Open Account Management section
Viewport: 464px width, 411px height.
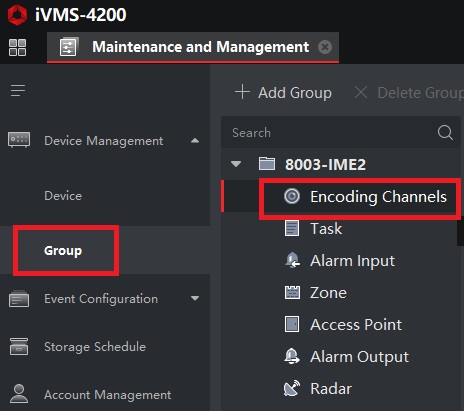pyautogui.click(x=108, y=395)
